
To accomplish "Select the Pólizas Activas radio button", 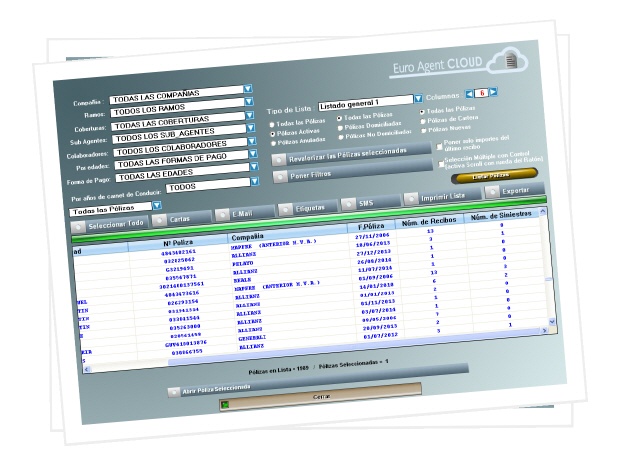I will 272,134.
